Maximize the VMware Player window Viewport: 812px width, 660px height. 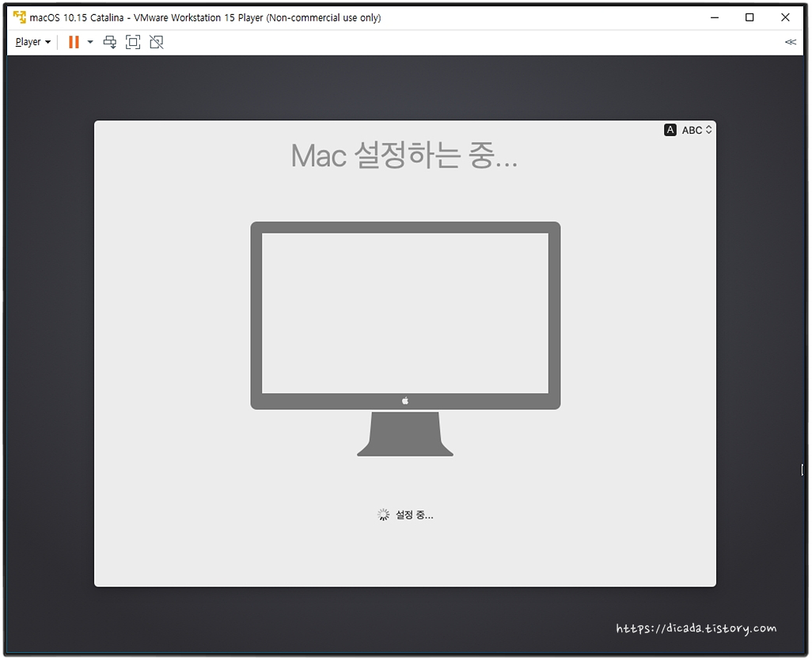click(749, 17)
